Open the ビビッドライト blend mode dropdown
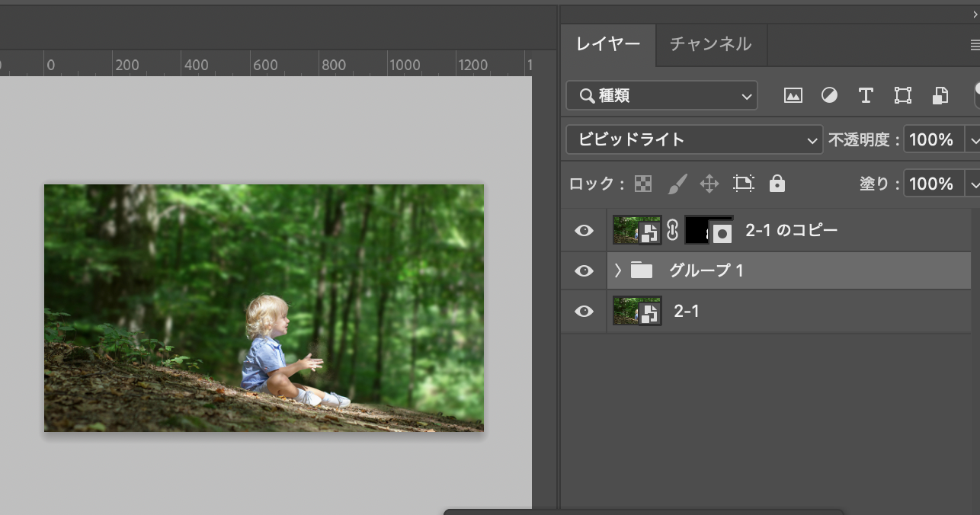980x515 pixels. click(x=694, y=139)
